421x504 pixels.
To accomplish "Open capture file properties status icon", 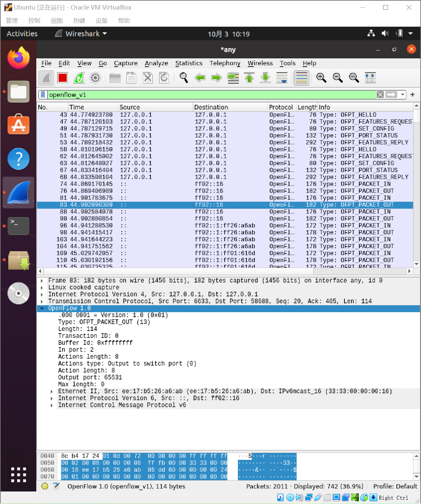I will click(x=56, y=486).
